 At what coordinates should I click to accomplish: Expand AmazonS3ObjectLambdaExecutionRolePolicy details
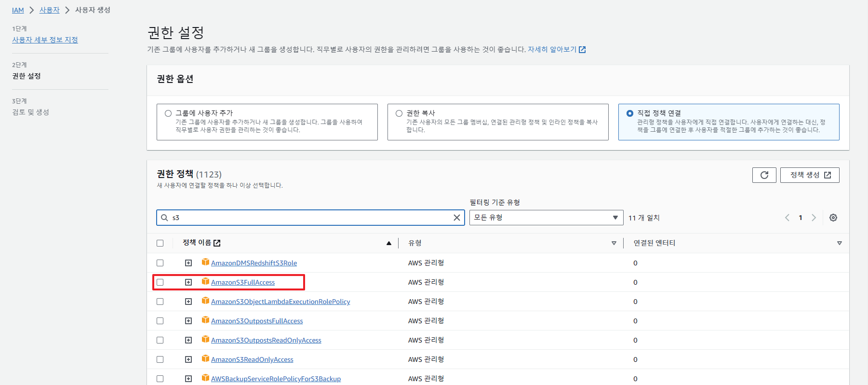tap(188, 302)
